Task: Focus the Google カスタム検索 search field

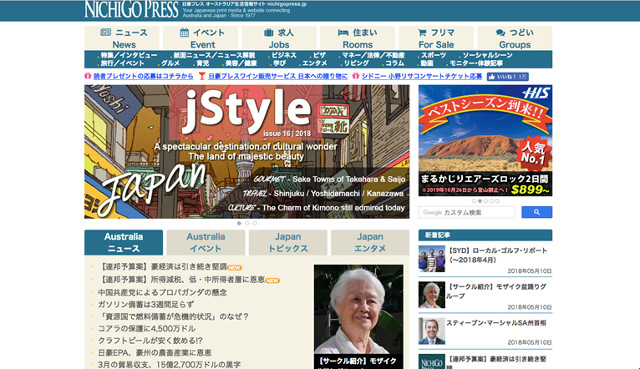Action: click(467, 212)
